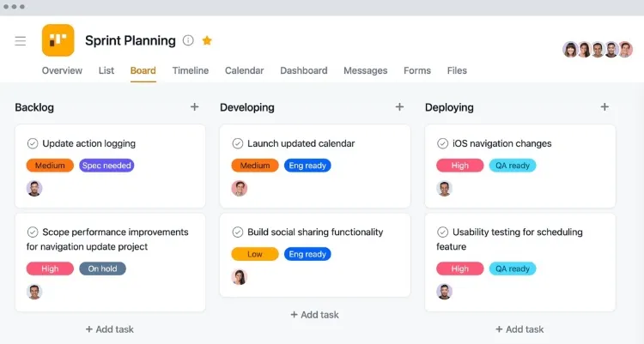Switch to the Timeline tab
The height and width of the screenshot is (344, 644).
tap(191, 70)
